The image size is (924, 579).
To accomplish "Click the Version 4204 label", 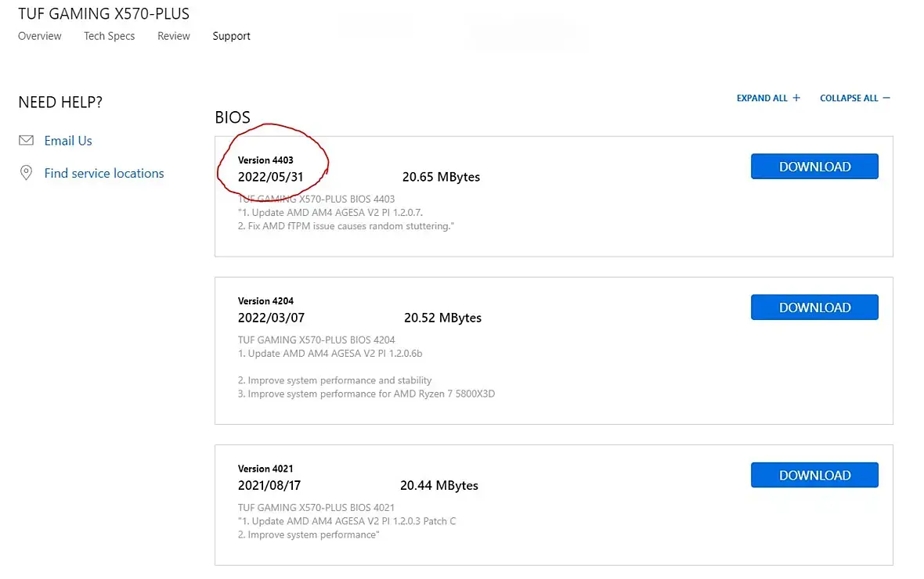I will tap(265, 301).
